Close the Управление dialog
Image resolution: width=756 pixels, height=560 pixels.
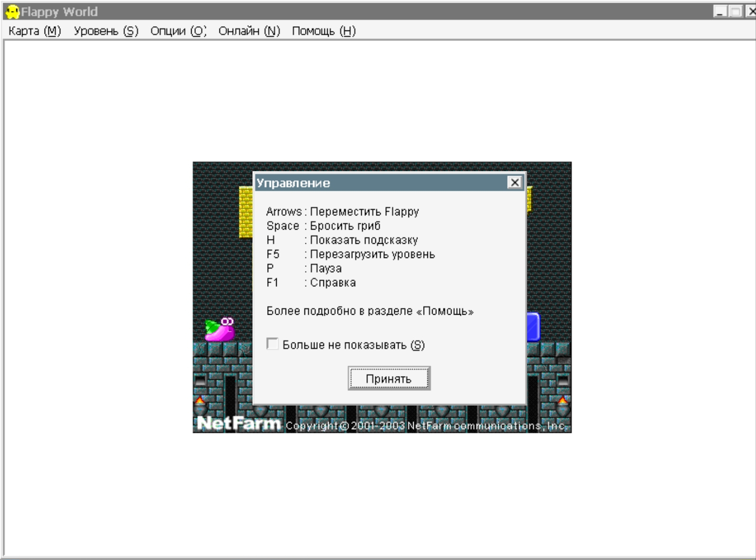514,182
